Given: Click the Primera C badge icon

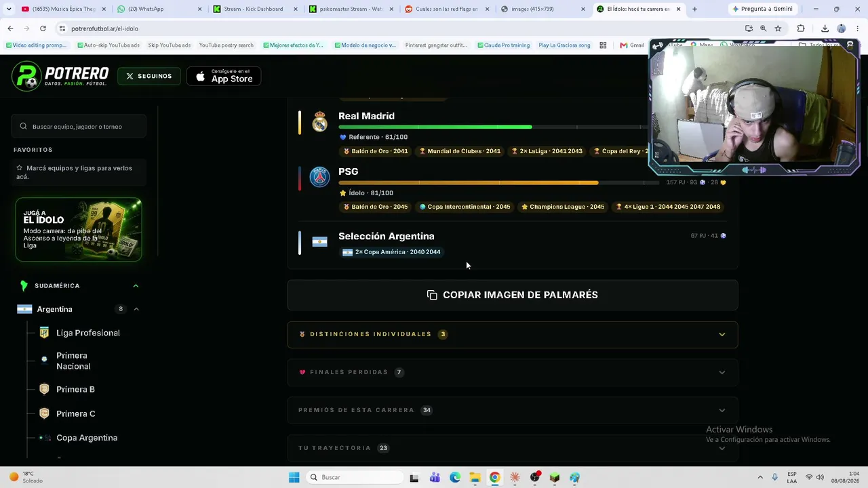Looking at the screenshot, I should coord(44,413).
